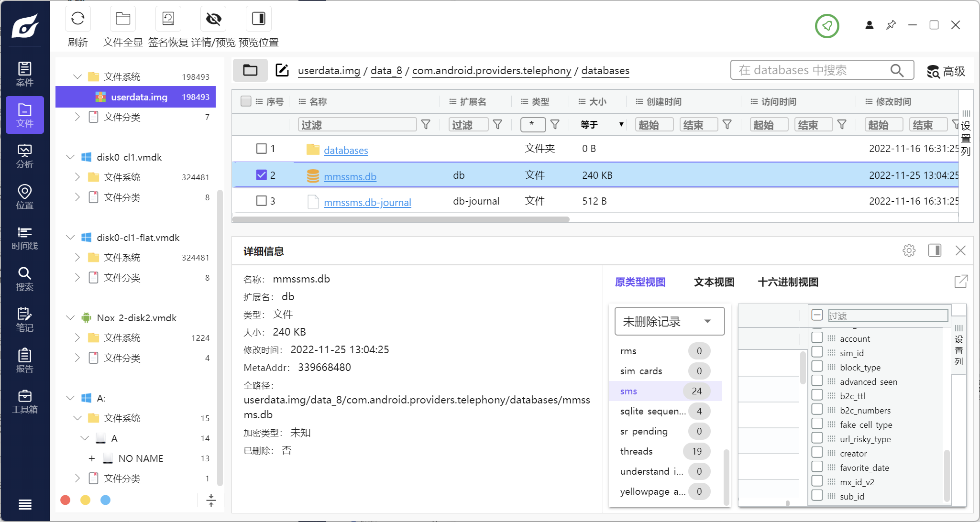980x522 pixels.
Task: Click the 文件全显 show all files icon
Action: click(x=123, y=19)
